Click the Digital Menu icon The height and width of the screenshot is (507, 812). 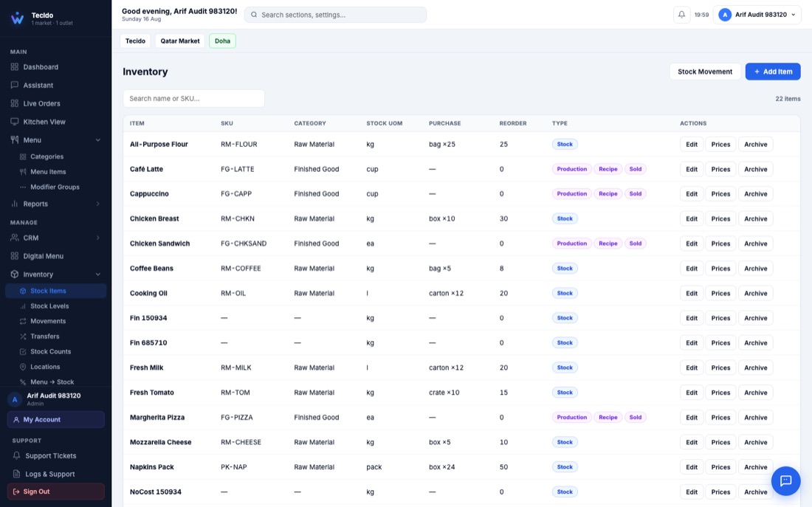pos(15,256)
